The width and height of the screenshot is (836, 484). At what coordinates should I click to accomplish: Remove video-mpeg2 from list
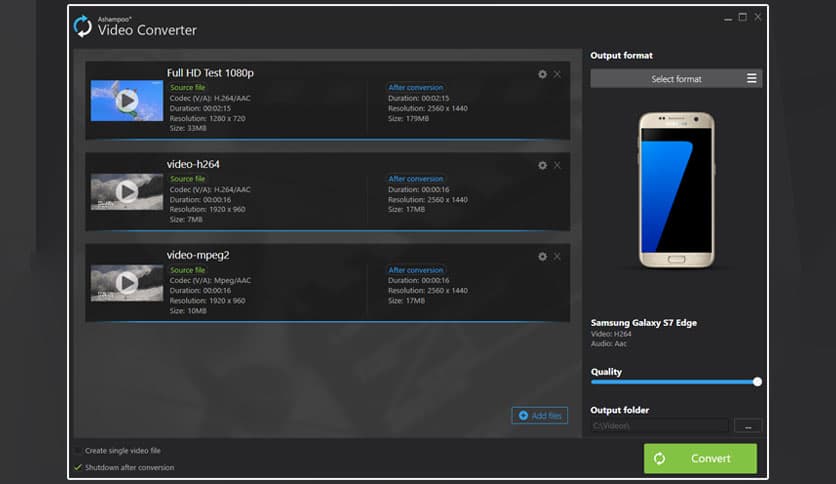(557, 256)
